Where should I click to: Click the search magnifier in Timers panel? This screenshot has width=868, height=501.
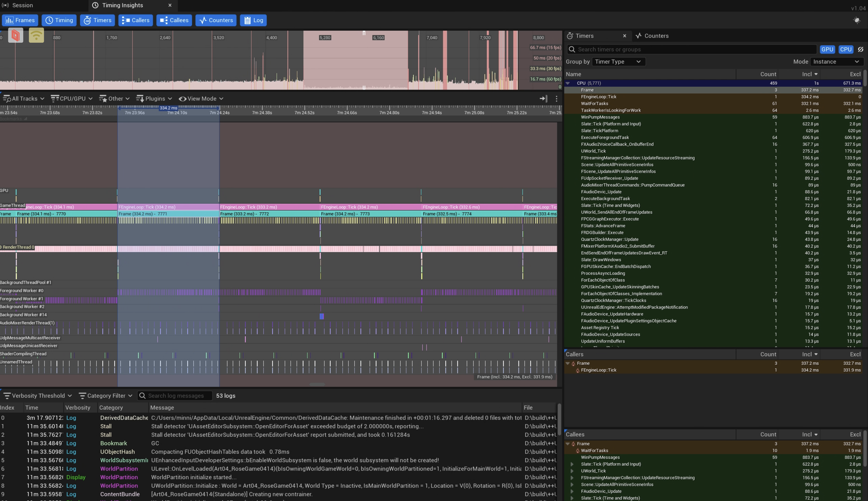[572, 50]
